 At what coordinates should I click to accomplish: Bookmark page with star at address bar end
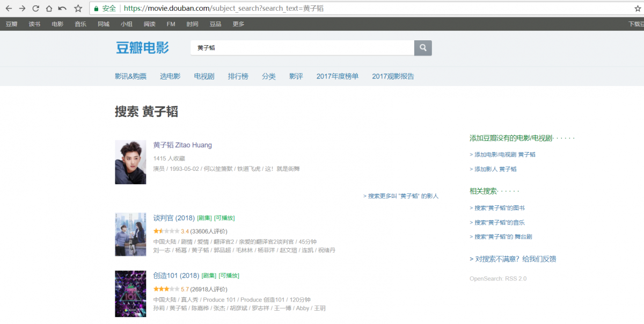click(638, 9)
